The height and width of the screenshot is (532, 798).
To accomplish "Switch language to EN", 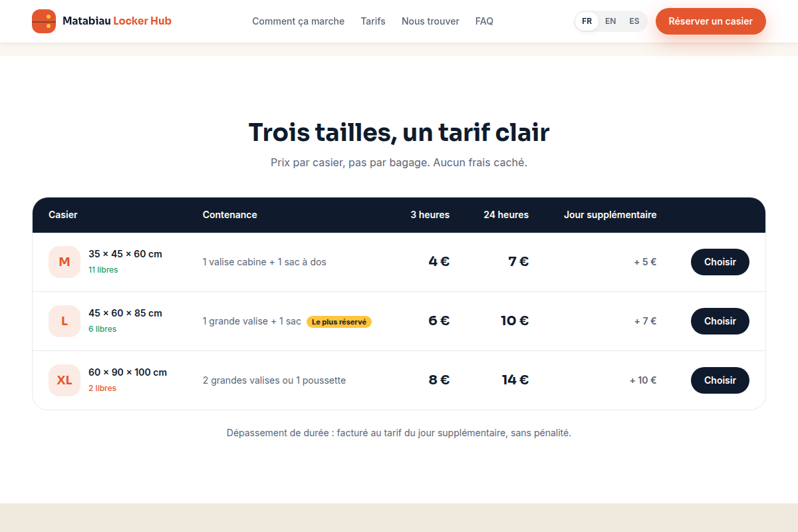I will 610,21.
